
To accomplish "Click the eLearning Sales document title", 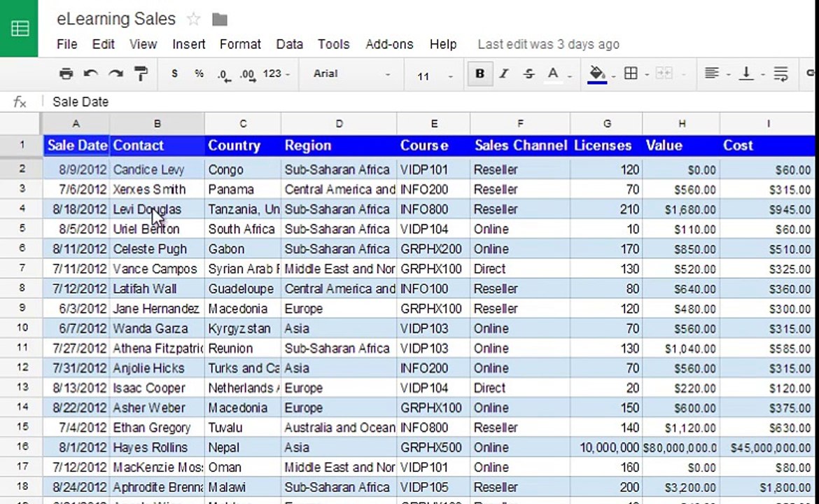I will [x=116, y=19].
